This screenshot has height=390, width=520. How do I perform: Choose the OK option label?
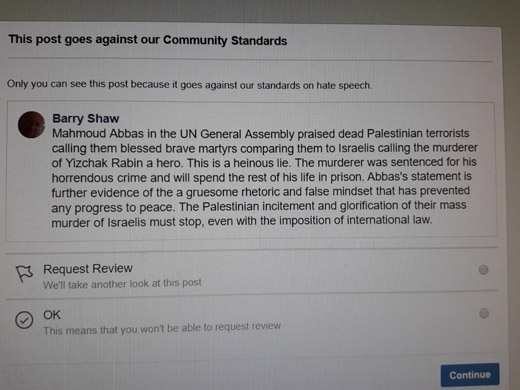click(x=52, y=315)
